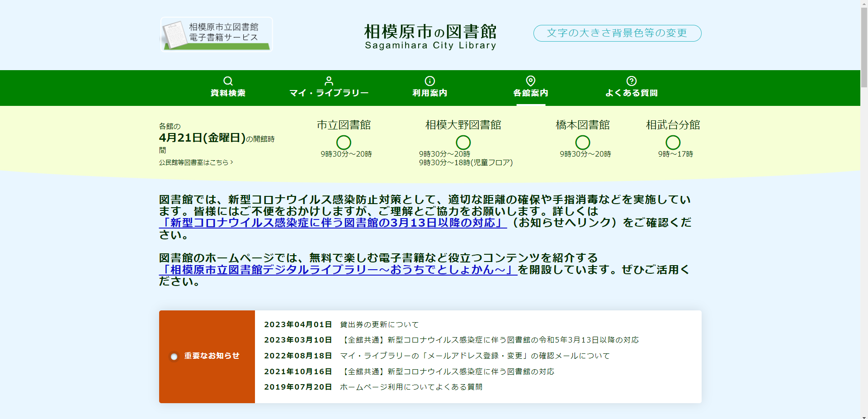Click the question mark icon for よくある質問
Screen dimensions: 868x419
click(632, 81)
